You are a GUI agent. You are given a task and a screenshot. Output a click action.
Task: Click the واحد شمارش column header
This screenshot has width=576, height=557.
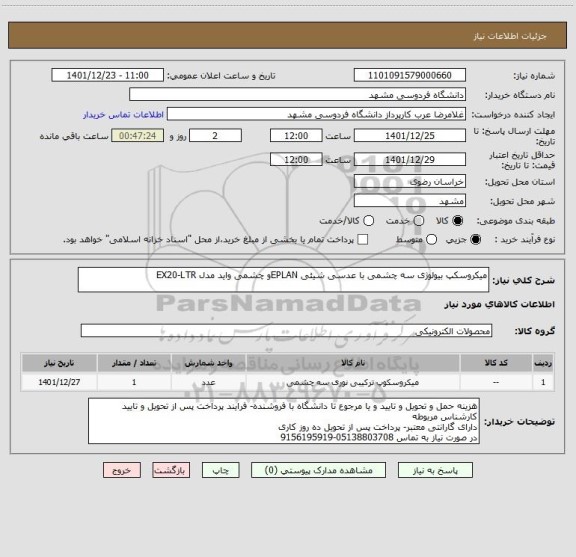tap(208, 363)
